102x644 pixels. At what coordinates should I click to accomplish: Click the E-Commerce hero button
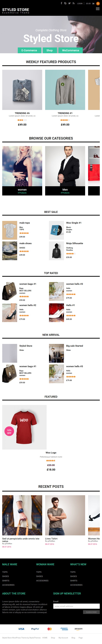click(x=29, y=50)
